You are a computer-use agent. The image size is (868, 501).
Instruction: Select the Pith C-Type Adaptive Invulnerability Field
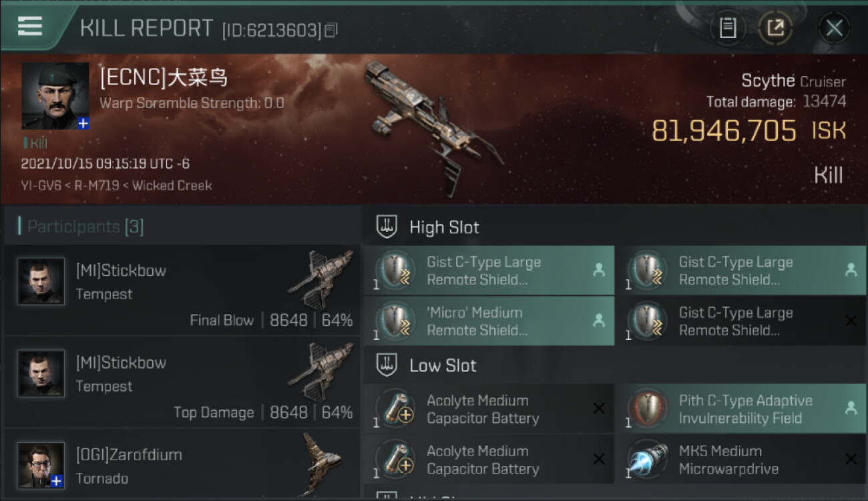click(x=741, y=409)
